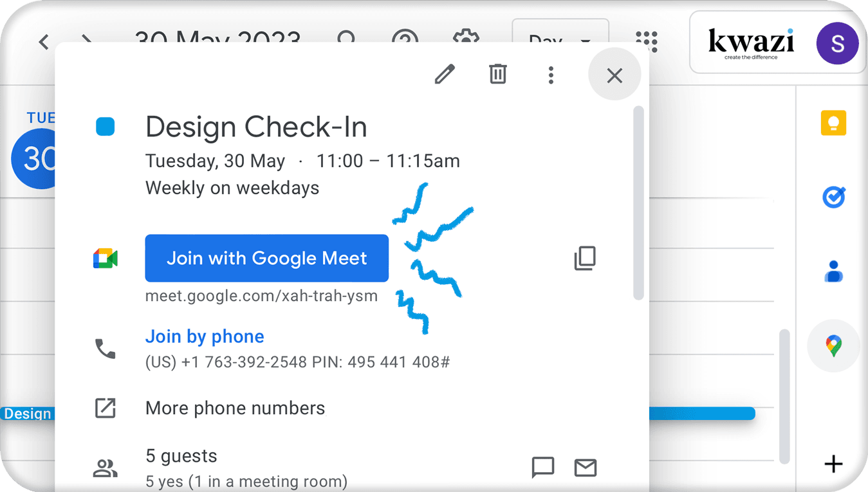Click the 5 yes guest response text
The height and width of the screenshot is (492, 868).
246,481
